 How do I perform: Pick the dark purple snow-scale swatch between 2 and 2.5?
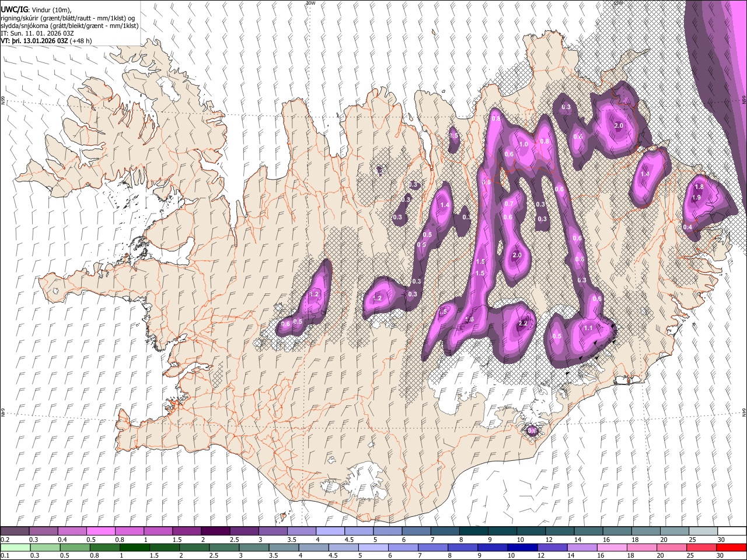point(215,531)
